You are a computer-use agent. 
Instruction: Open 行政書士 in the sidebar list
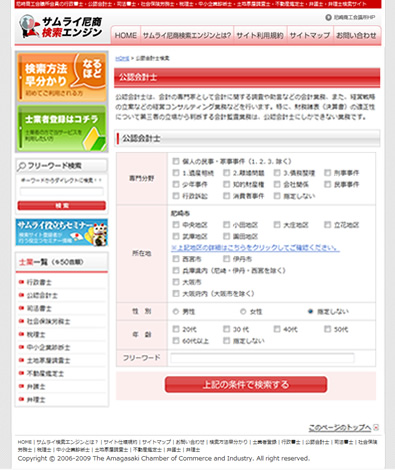39,282
